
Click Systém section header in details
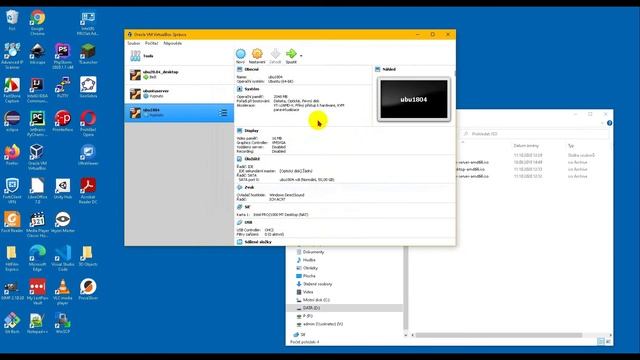point(251,89)
